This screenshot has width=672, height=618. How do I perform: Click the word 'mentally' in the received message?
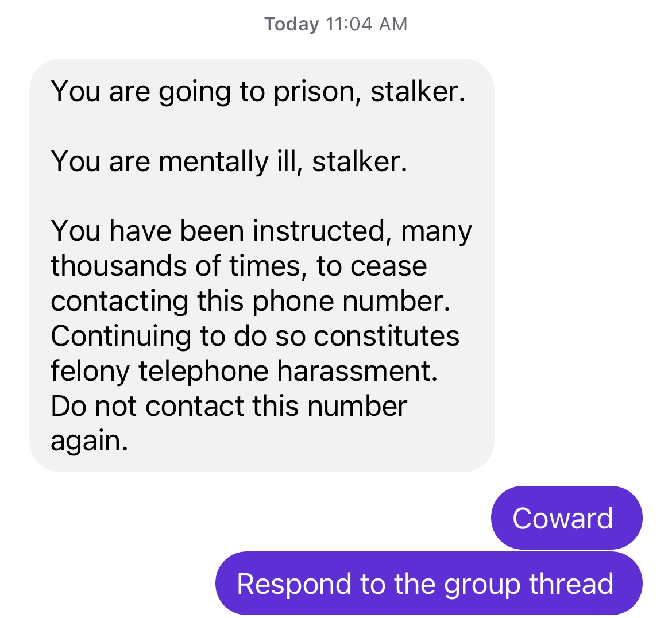coord(214,163)
